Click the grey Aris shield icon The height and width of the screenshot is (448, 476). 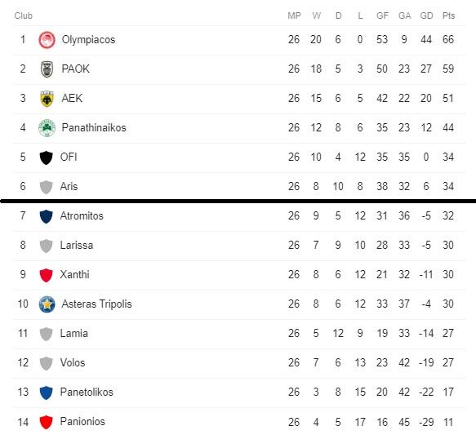pyautogui.click(x=47, y=187)
